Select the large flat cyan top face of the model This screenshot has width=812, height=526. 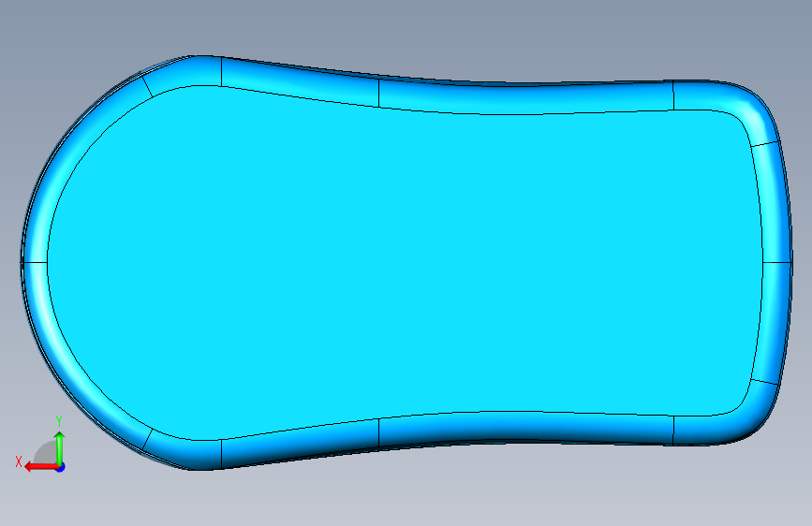pyautogui.click(x=404, y=264)
